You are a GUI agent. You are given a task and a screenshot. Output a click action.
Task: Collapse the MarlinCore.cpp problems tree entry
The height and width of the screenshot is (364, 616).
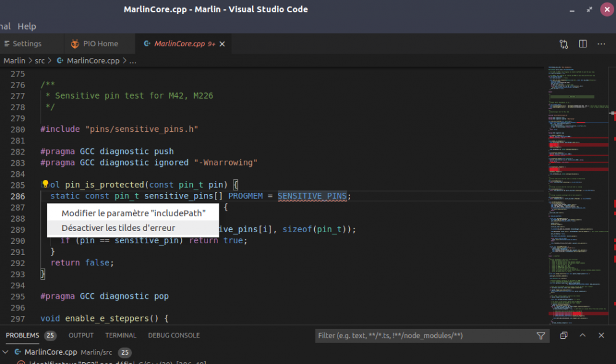pos(6,352)
